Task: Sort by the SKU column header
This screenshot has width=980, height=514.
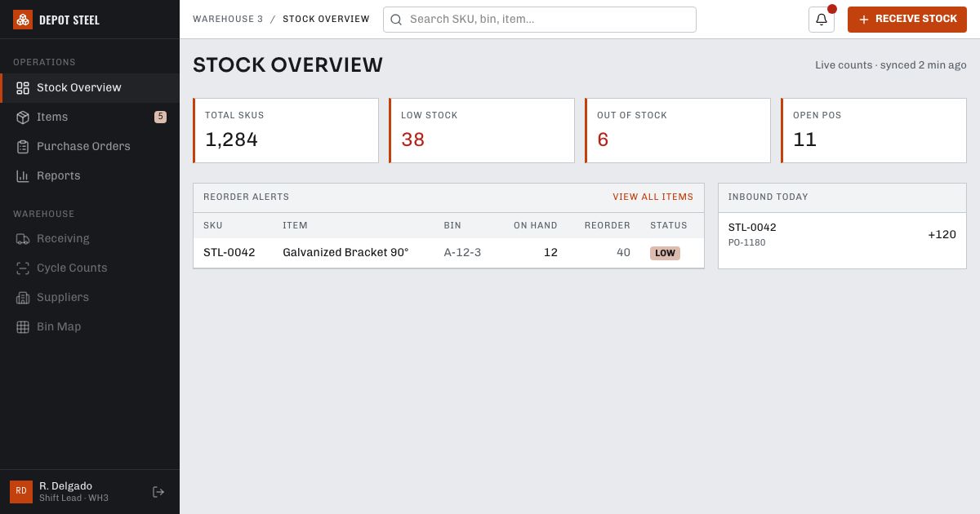Action: (x=213, y=226)
